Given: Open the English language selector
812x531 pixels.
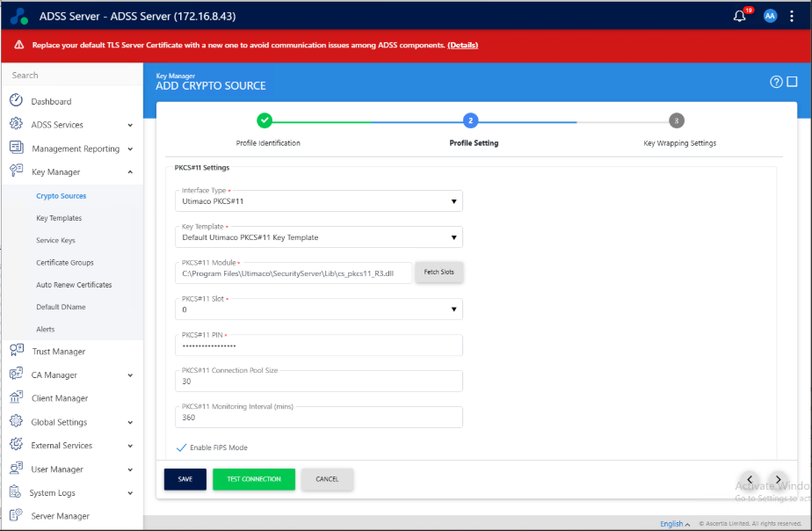Looking at the screenshot, I should coord(675,524).
